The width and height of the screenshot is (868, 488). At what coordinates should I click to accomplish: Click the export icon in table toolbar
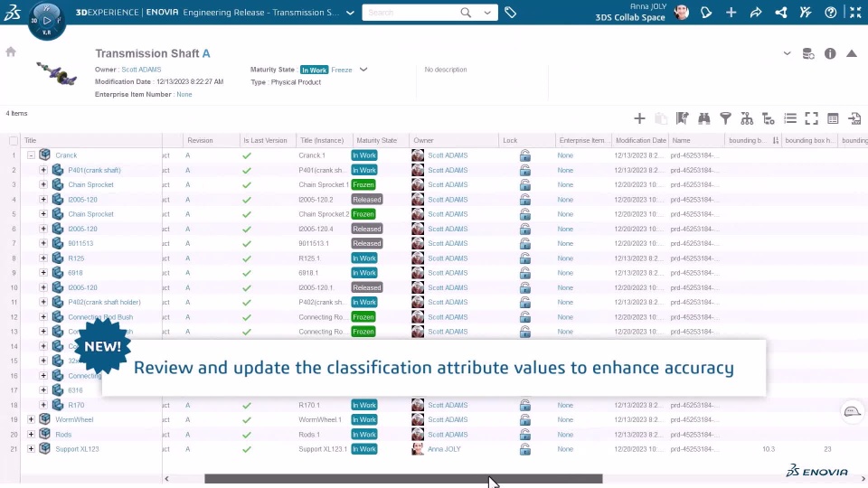(x=854, y=118)
